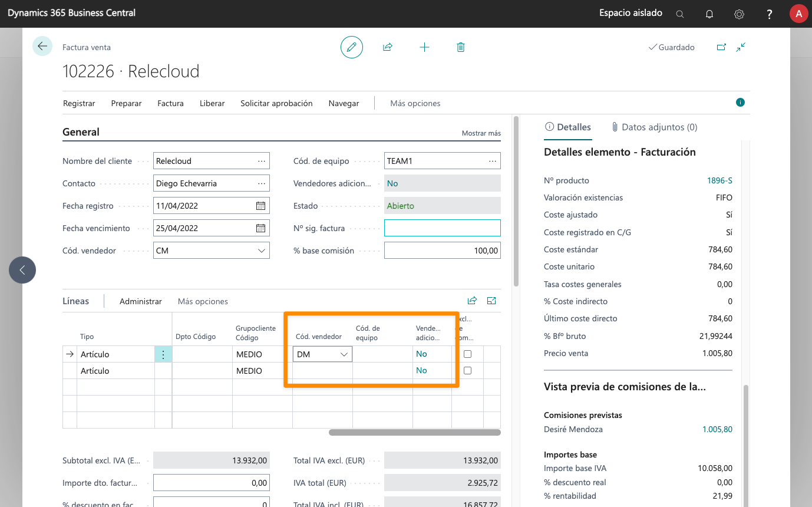Open the search magnifier in top bar

(x=680, y=14)
